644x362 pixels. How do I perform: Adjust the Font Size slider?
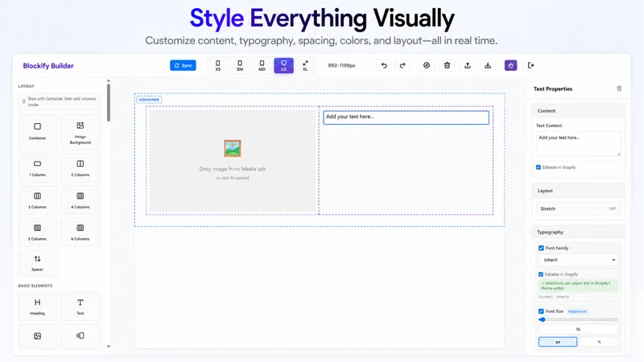pyautogui.click(x=578, y=319)
